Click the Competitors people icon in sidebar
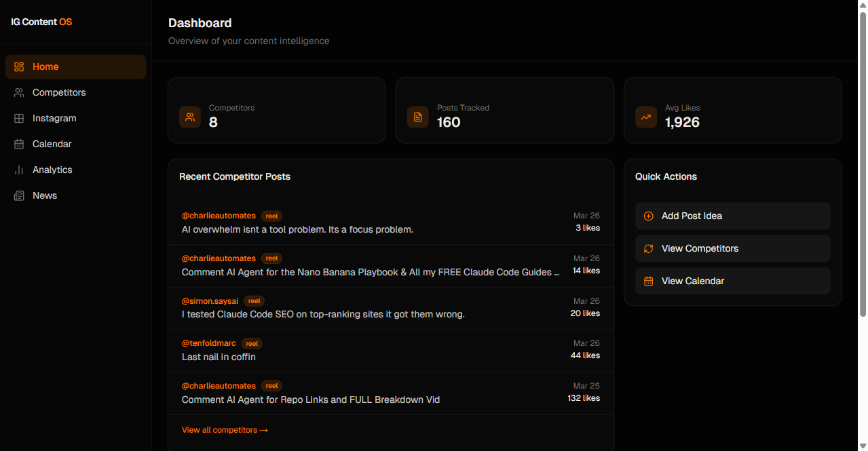 click(19, 92)
